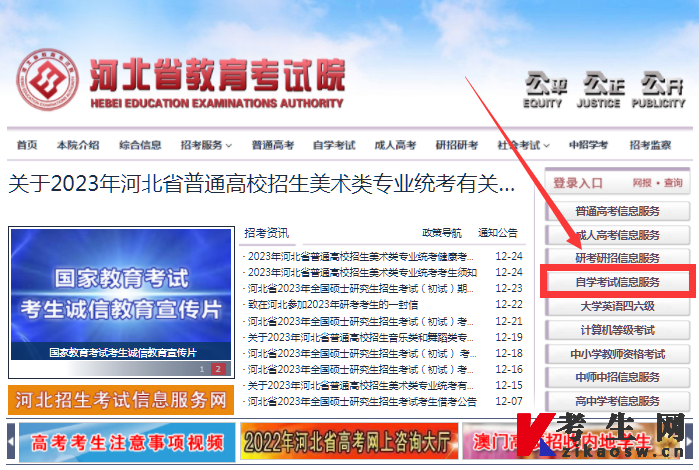Screen dimensions: 699x470
Task: Open news item 硕士研究生招生考试考生借考公告
Action: tap(362, 401)
